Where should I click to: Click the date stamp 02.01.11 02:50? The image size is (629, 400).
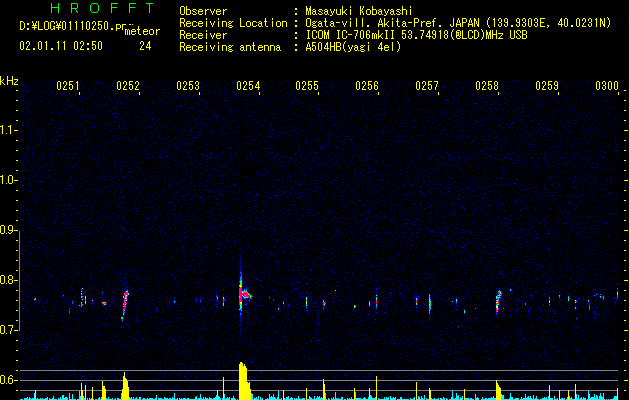click(61, 46)
